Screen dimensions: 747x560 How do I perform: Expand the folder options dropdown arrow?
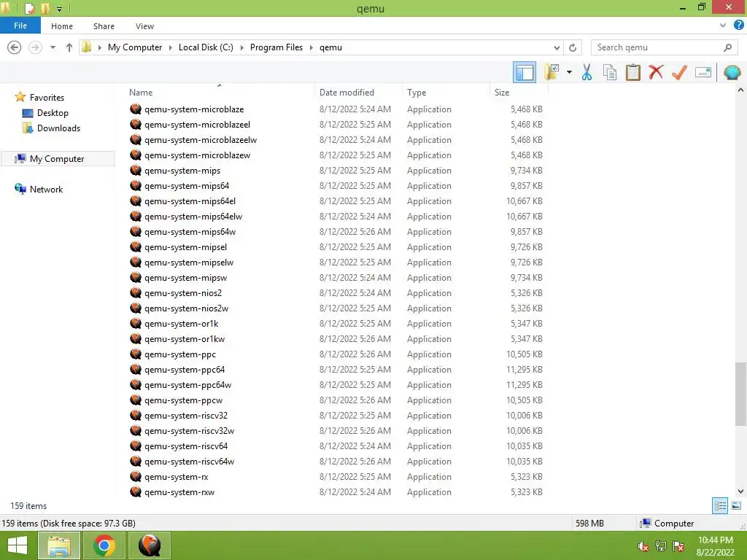(569, 72)
